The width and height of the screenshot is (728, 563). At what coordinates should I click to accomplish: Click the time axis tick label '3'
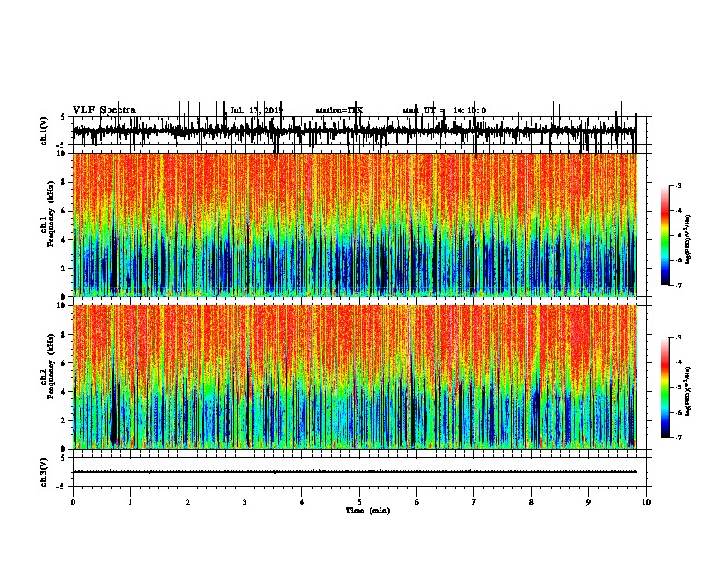pos(245,502)
